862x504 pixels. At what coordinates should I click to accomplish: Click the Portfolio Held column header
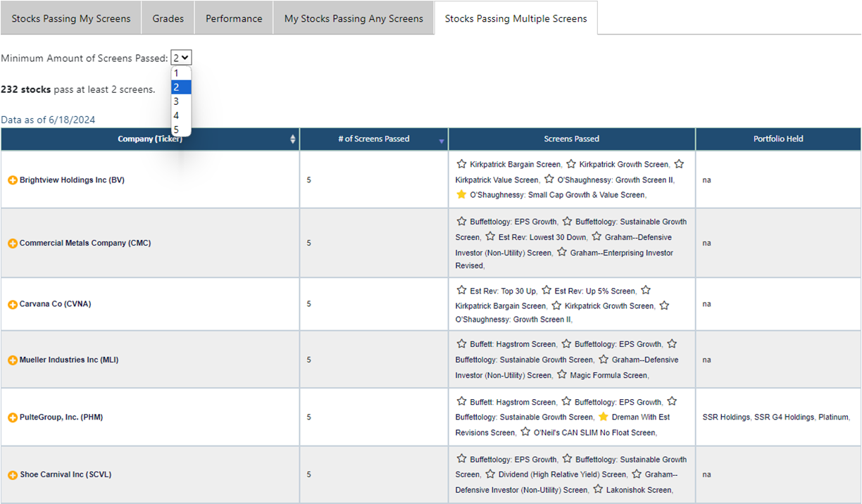pos(778,139)
